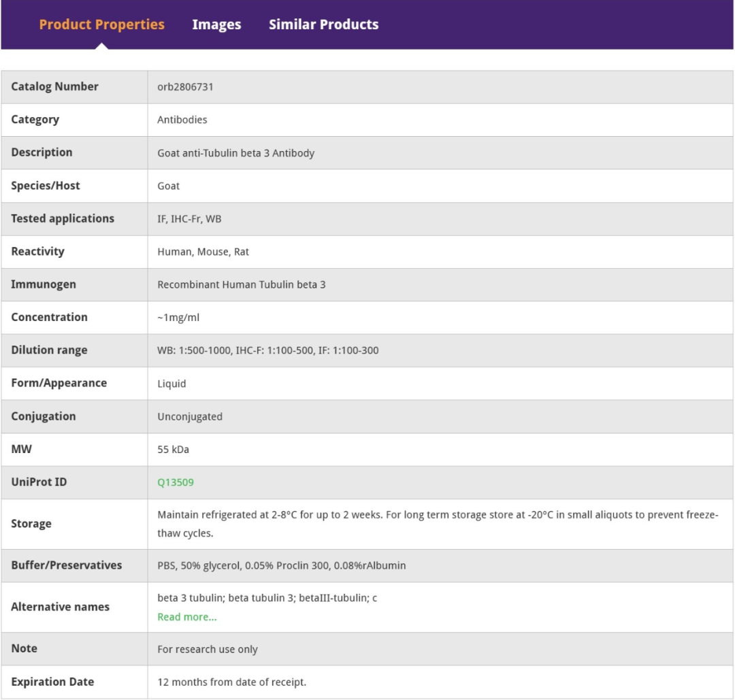
Task: Click the buffer composition starting with PBS
Action: [281, 565]
